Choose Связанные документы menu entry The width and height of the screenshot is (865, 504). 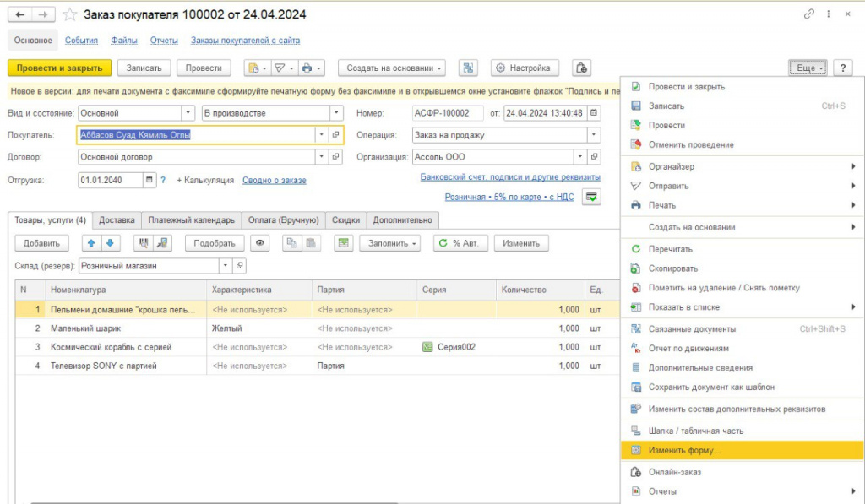pos(742,329)
